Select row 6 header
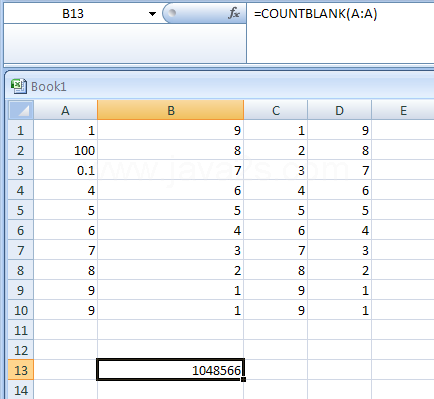The width and height of the screenshot is (434, 399). (x=21, y=230)
